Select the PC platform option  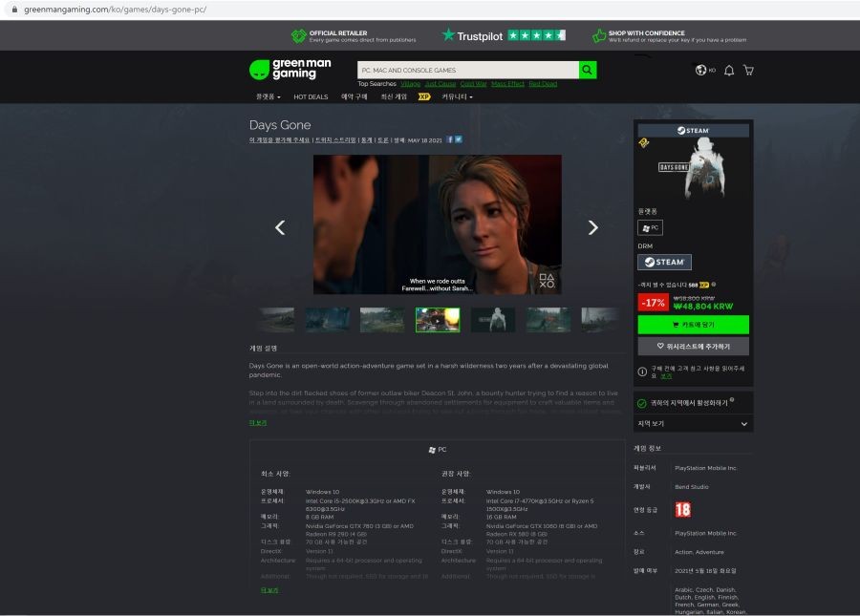point(650,227)
